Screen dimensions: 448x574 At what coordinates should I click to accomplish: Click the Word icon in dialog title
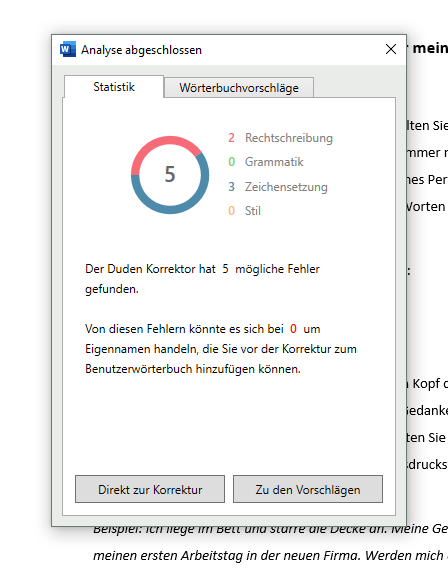[68, 49]
